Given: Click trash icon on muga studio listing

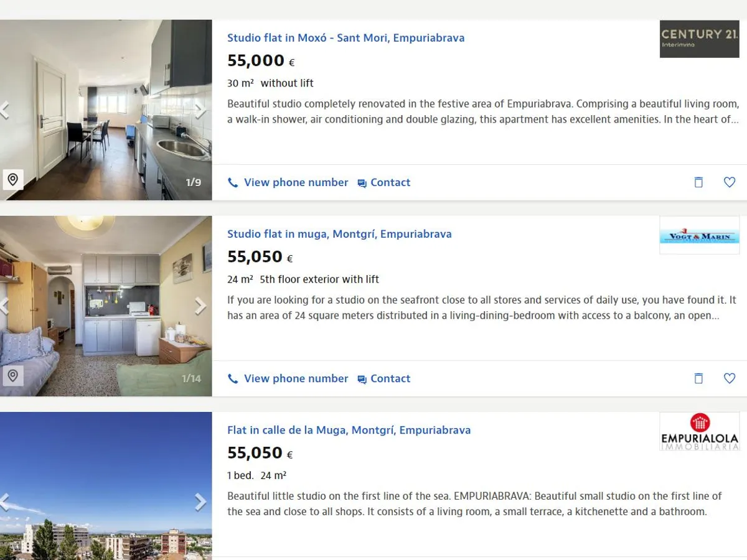Looking at the screenshot, I should coord(698,378).
